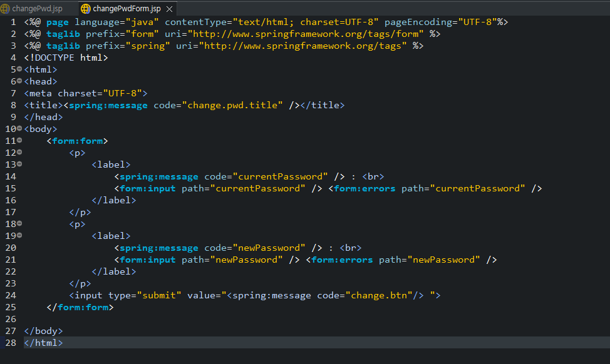
Task: Collapse the first p fold marker on line 12
Action: (19, 152)
